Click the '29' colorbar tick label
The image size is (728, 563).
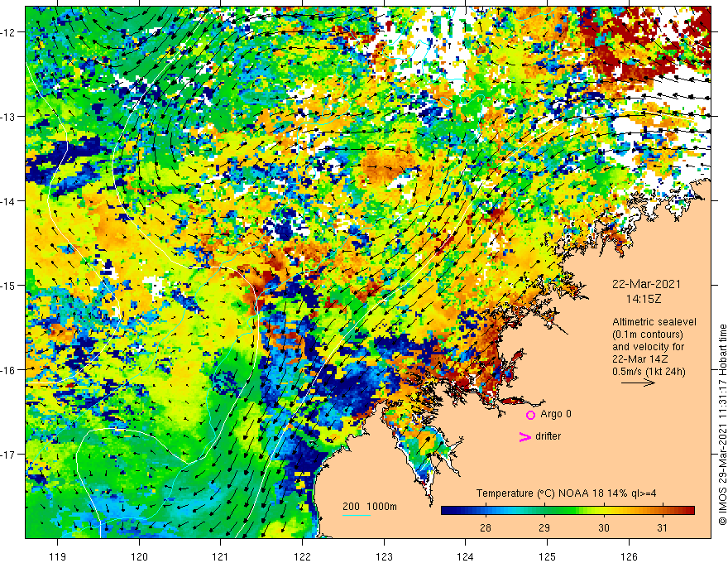544,527
